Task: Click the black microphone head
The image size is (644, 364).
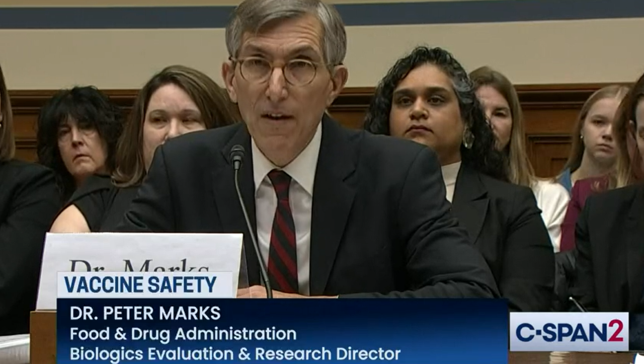Action: (x=237, y=157)
